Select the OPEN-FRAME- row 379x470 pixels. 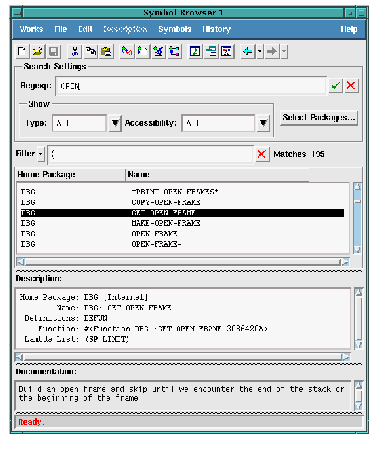[182, 244]
